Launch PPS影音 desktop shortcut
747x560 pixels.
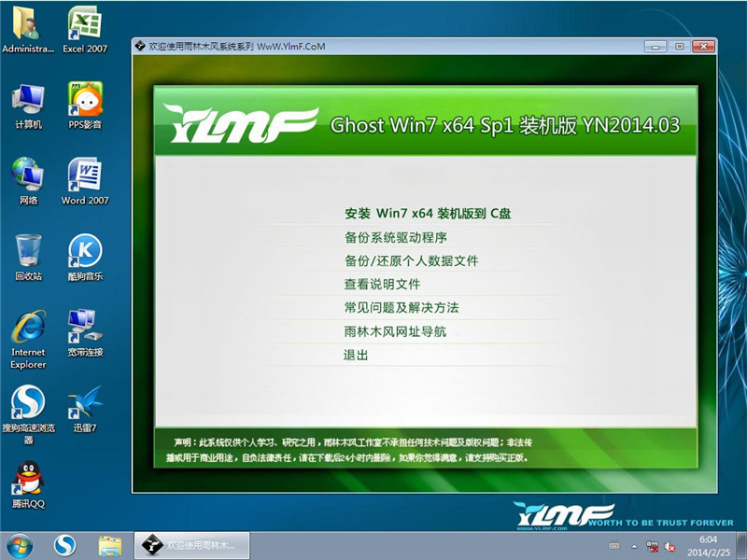tap(85, 105)
